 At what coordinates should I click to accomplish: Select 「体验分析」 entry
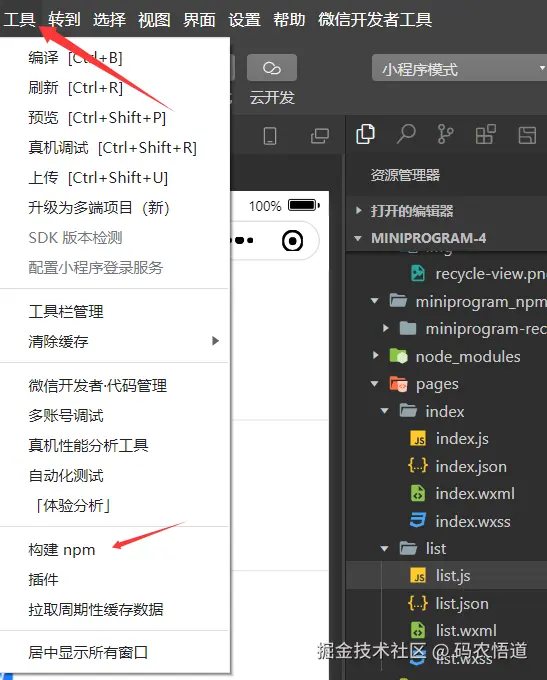coord(73,505)
